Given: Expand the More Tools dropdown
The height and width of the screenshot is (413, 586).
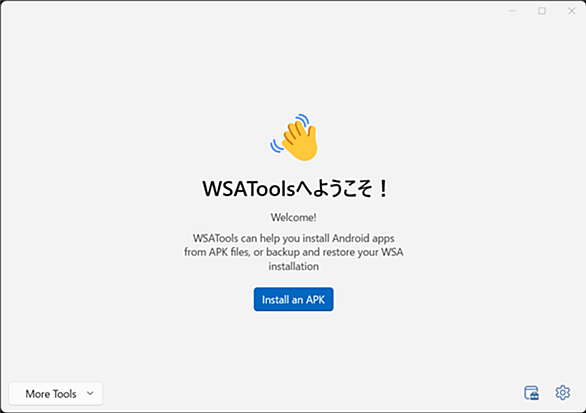Looking at the screenshot, I should pyautogui.click(x=56, y=394).
